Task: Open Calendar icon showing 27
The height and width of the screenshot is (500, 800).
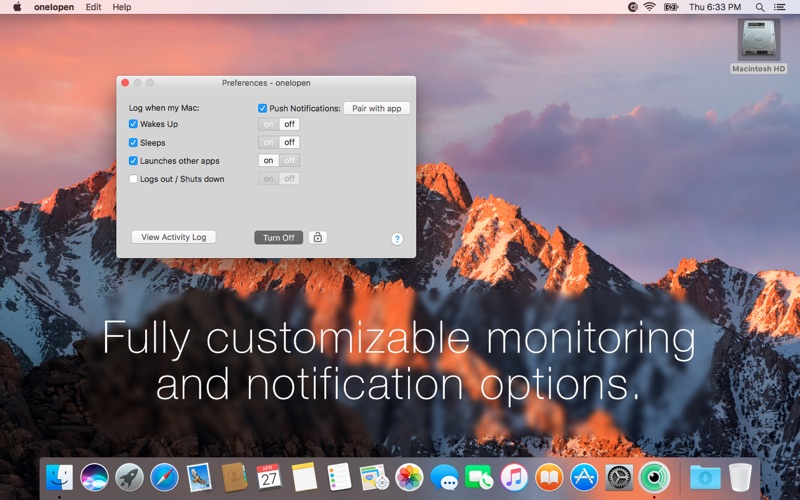Action: click(x=269, y=478)
